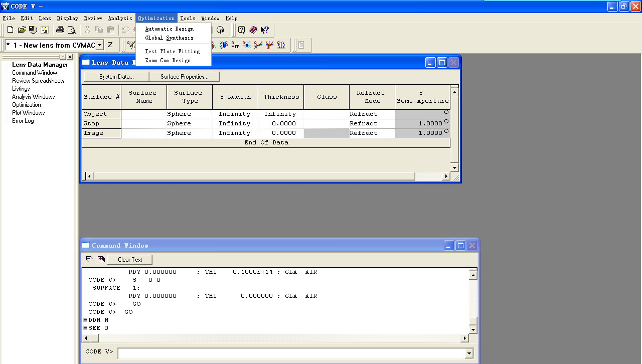
Task: Click the Surface Properties... button
Action: [185, 77]
